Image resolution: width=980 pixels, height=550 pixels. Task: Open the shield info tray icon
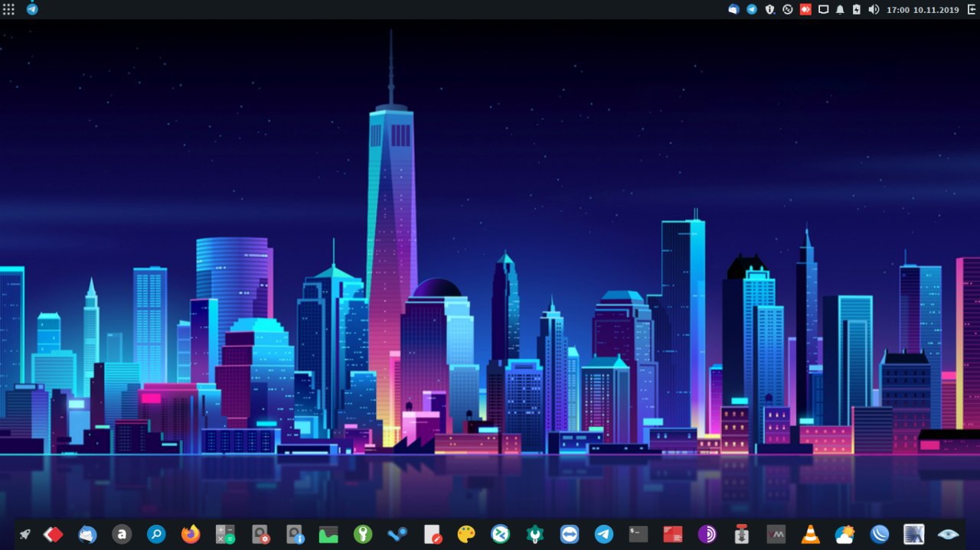pyautogui.click(x=769, y=9)
